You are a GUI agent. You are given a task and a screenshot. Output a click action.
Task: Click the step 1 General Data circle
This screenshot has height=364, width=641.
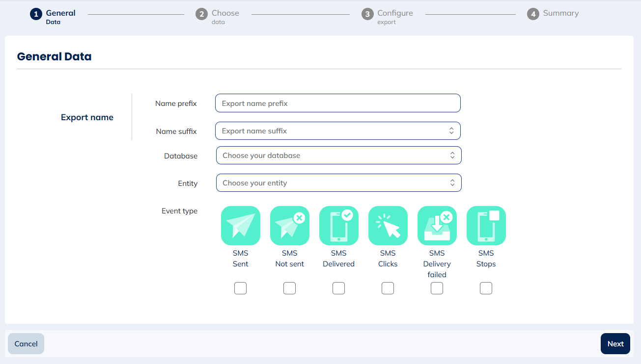coord(35,14)
